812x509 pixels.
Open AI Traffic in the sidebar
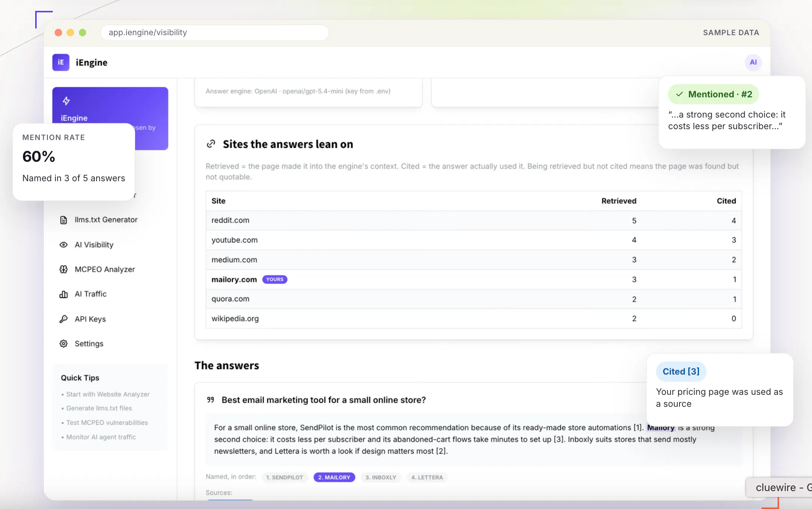[x=91, y=294]
